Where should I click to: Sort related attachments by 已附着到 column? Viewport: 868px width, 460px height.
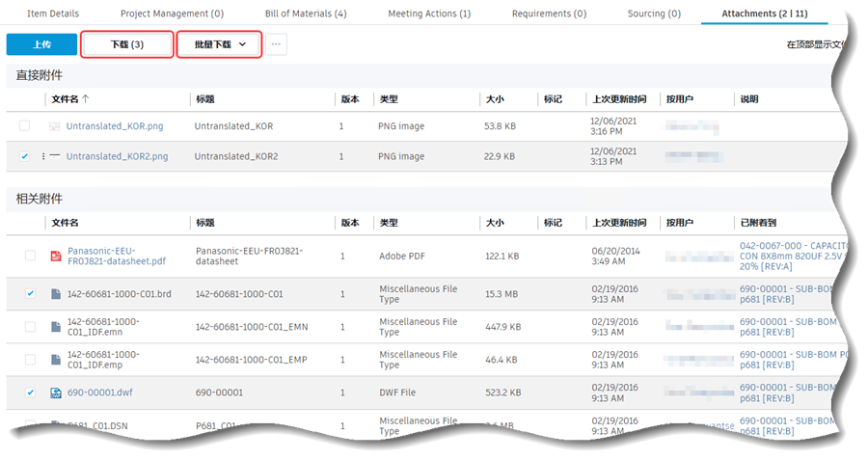click(x=758, y=223)
